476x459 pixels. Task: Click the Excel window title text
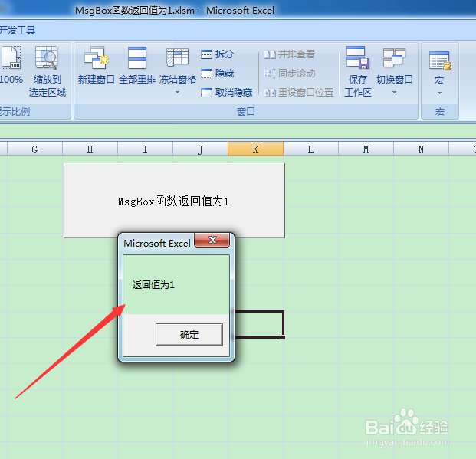tap(175, 11)
